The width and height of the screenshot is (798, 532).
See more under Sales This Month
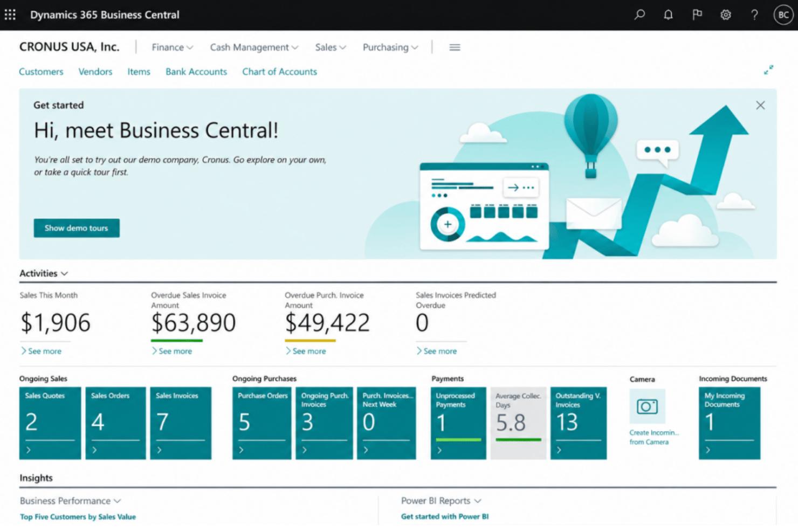[41, 351]
